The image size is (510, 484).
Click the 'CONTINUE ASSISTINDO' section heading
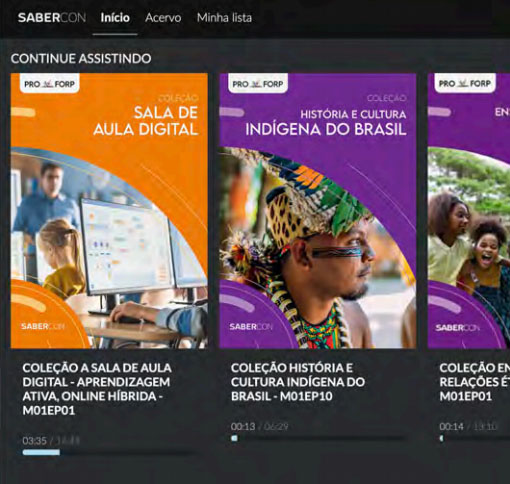(81, 59)
